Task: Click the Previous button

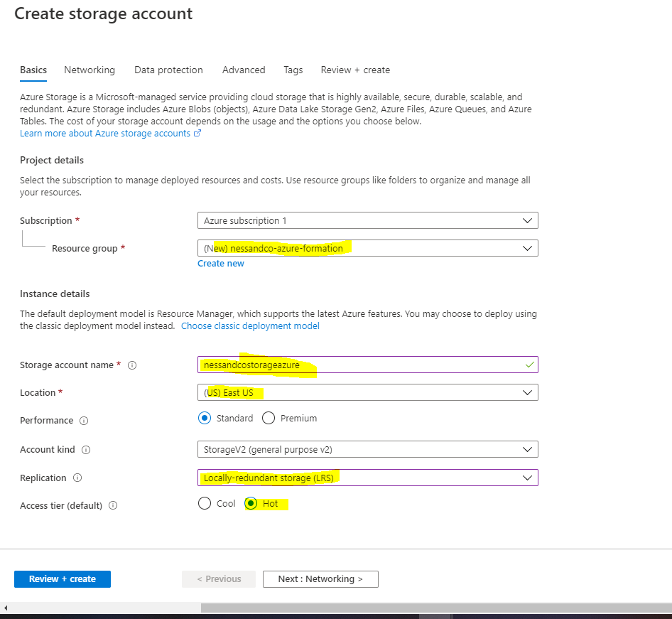Action: 219,579
